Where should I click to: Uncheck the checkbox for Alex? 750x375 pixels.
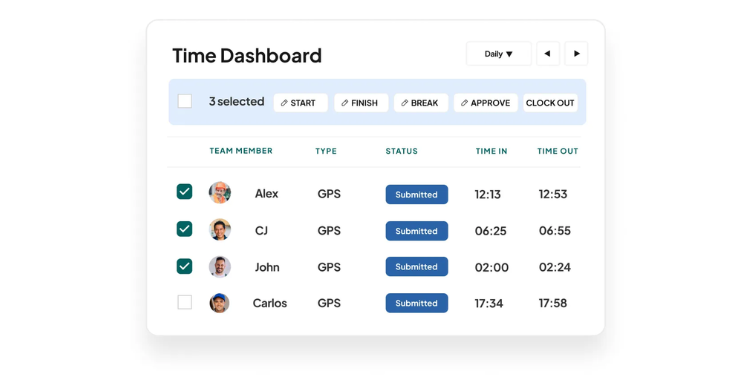coord(185,192)
